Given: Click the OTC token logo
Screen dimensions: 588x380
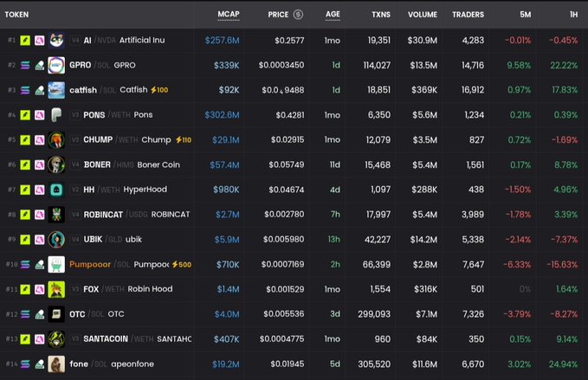Looking at the screenshot, I should tap(56, 314).
